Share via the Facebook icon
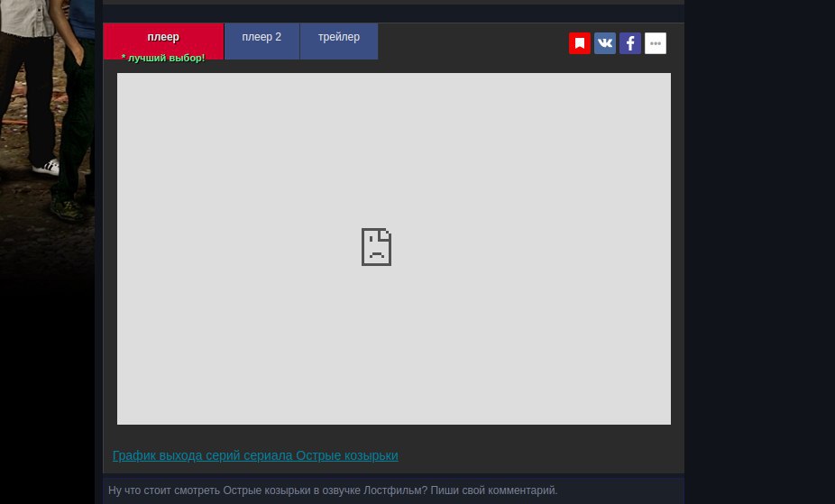 coord(630,43)
